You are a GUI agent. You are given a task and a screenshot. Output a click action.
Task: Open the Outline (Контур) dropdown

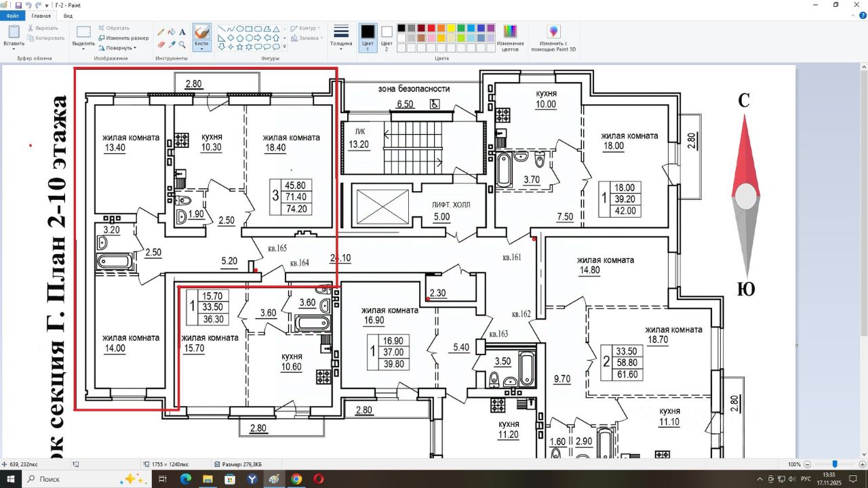pos(304,28)
